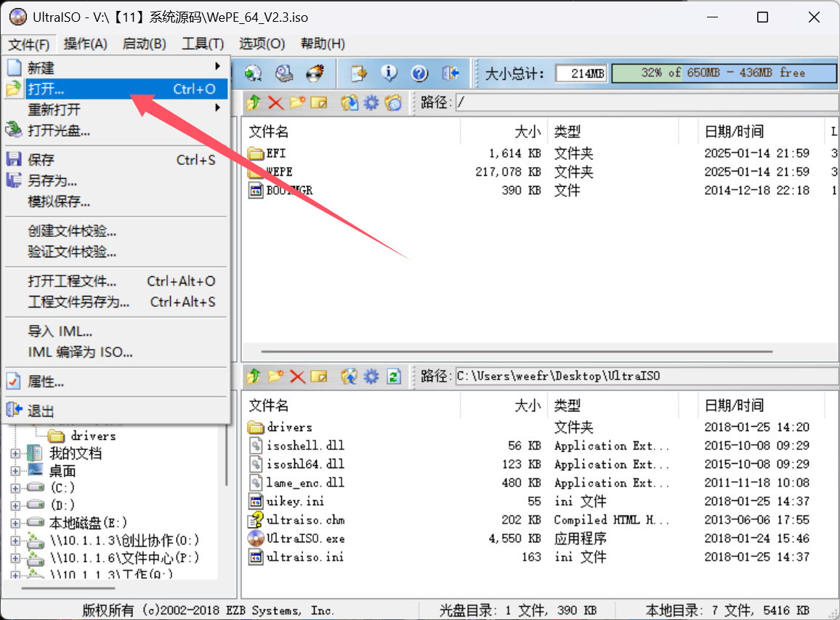Open help via the question mark icon

click(x=419, y=73)
